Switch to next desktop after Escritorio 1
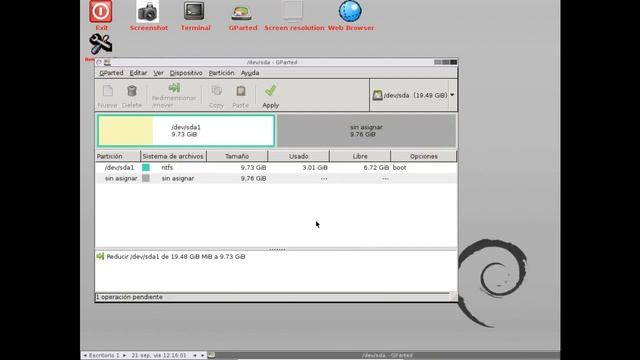This screenshot has width=640, height=360. pos(124,356)
